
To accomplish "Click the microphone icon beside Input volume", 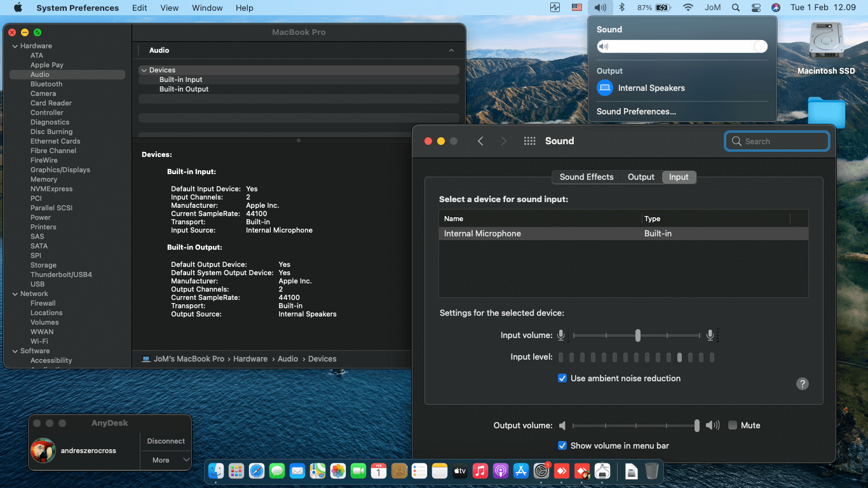I will (561, 335).
